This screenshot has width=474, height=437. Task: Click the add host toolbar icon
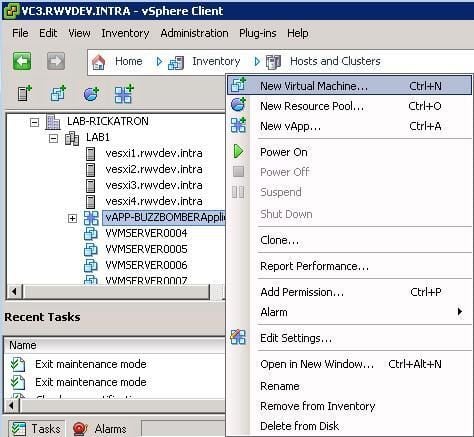click(x=25, y=93)
